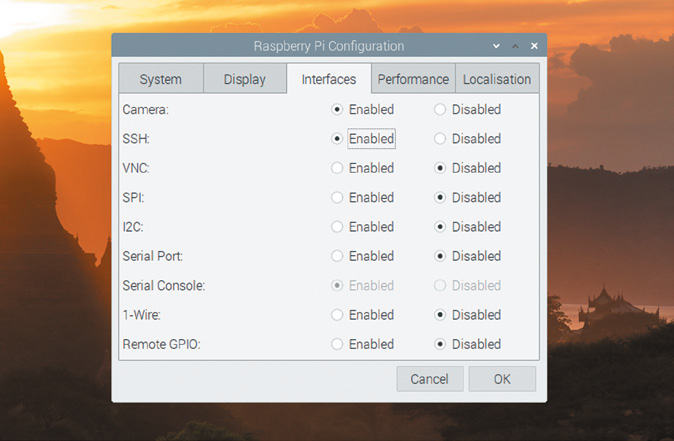Cancel the configuration dialog

click(429, 379)
